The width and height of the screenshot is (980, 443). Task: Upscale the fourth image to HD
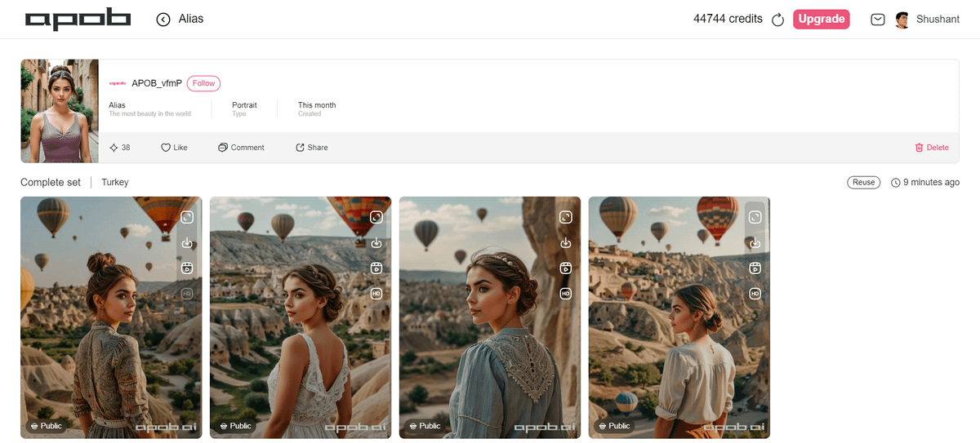[755, 294]
